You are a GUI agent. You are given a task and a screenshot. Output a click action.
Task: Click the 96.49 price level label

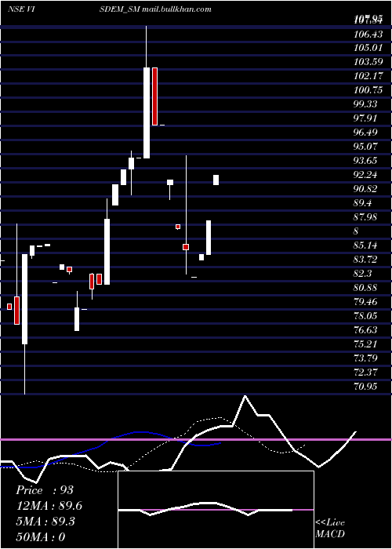pyautogui.click(x=365, y=133)
